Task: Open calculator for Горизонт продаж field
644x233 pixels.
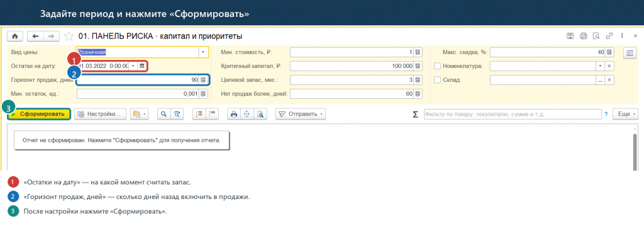Action: tap(203, 80)
